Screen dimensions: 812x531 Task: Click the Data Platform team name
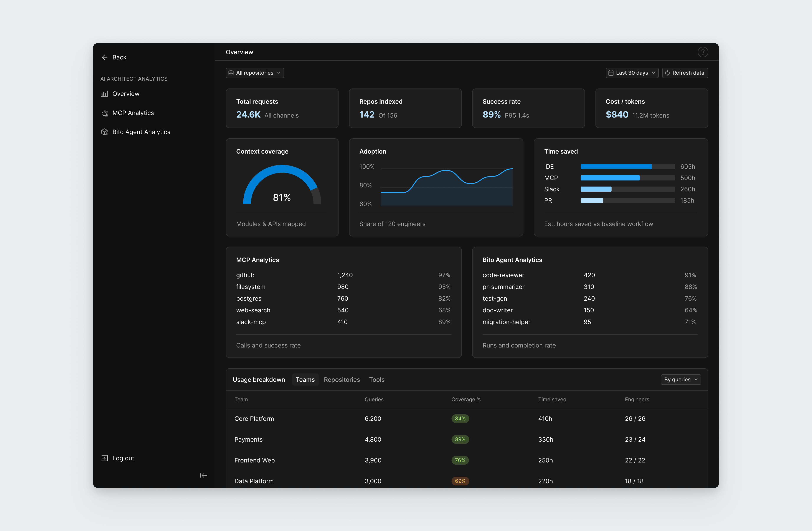pos(254,481)
